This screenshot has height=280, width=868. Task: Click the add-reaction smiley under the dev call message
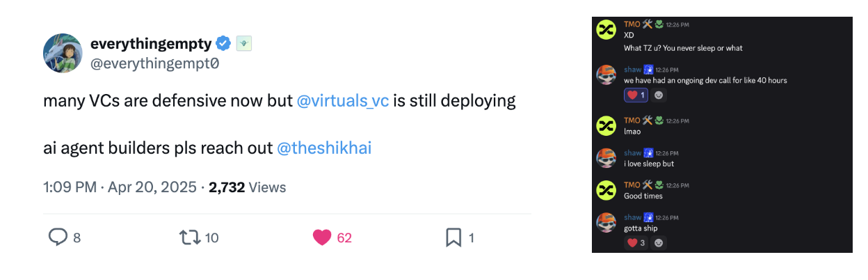(x=659, y=95)
